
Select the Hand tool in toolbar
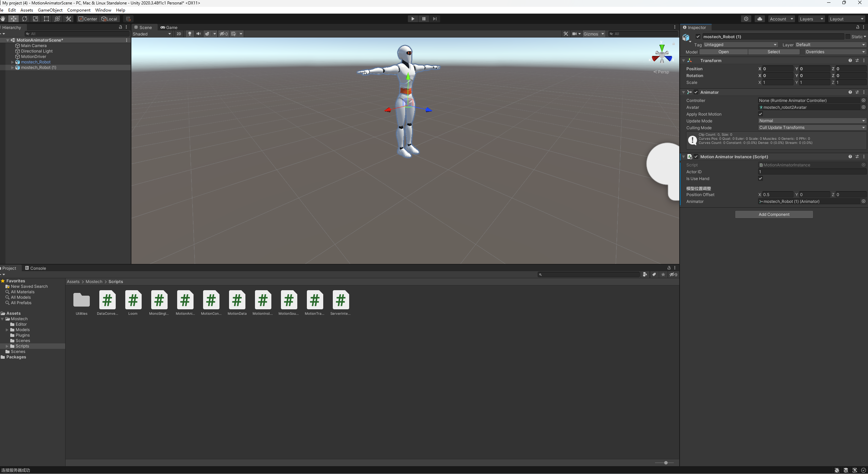tap(3, 19)
